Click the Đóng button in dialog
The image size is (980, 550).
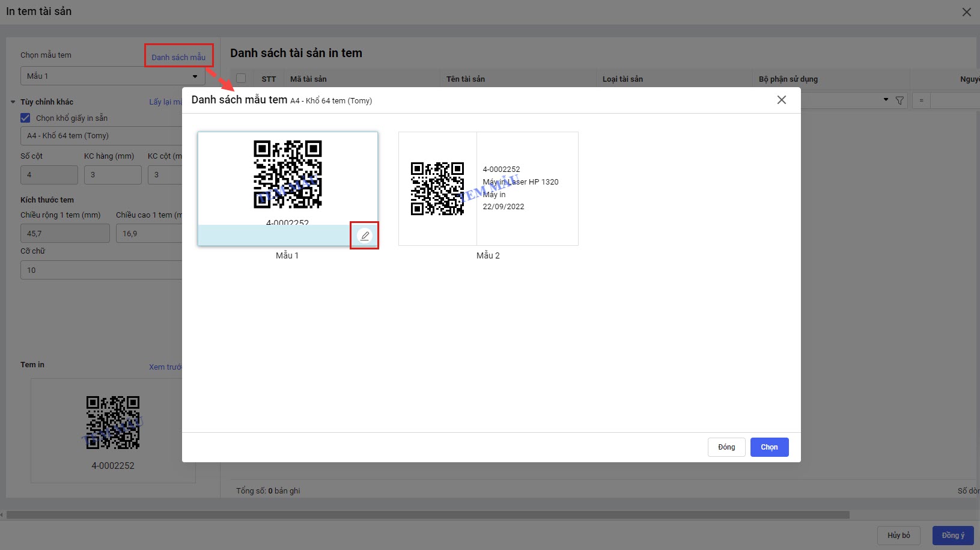726,447
